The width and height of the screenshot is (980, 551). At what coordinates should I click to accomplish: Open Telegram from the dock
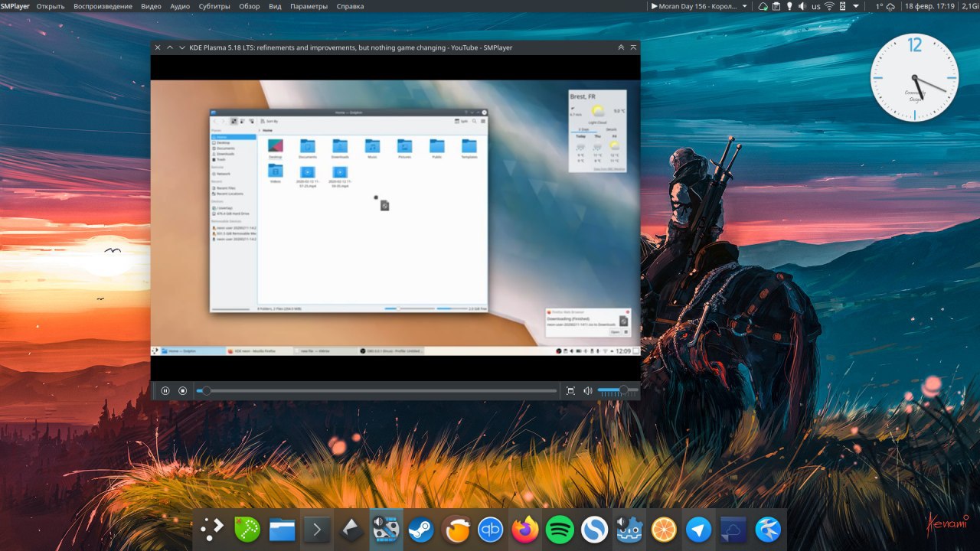698,530
